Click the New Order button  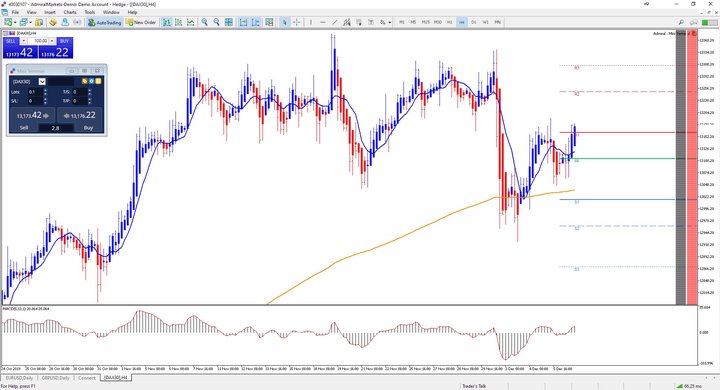click(x=141, y=22)
